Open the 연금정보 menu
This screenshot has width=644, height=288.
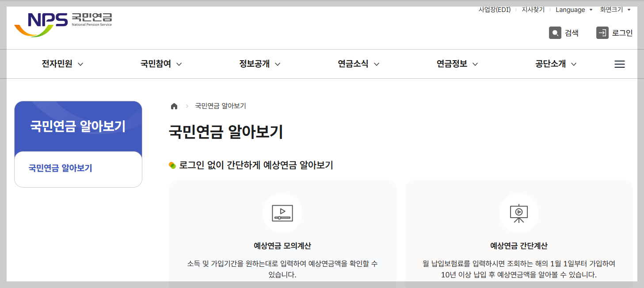pyautogui.click(x=457, y=64)
